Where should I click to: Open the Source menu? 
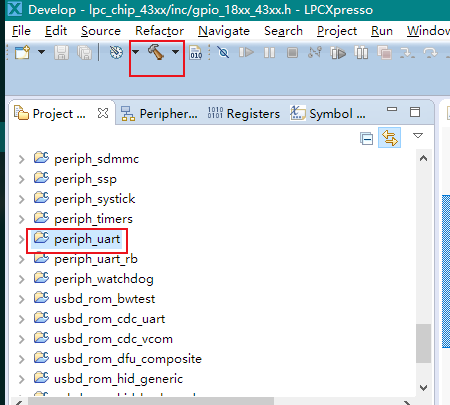click(101, 31)
